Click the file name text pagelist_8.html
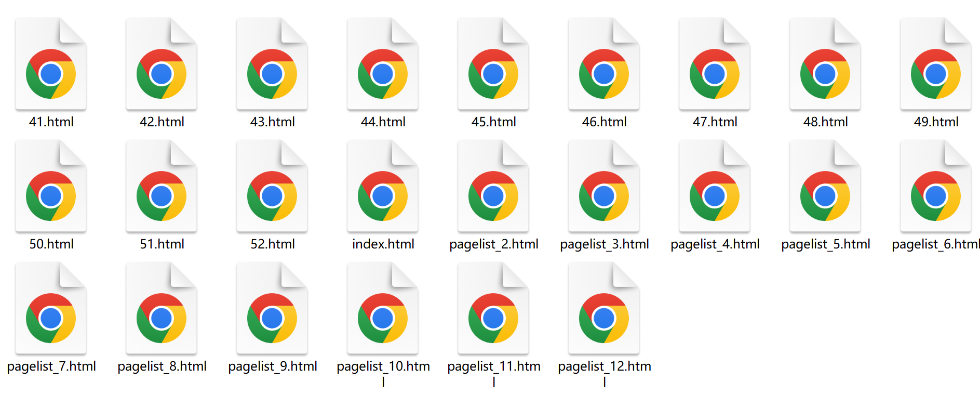Screen dimensions: 980x407 coord(162,367)
